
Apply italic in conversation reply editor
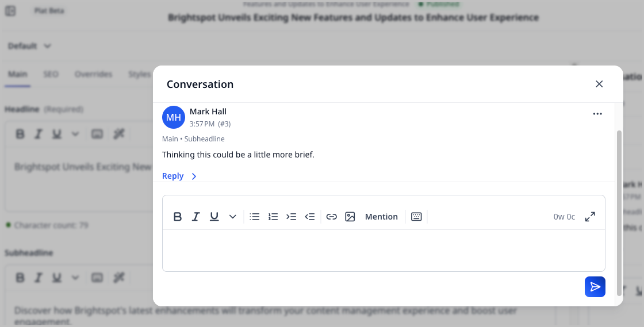tap(196, 217)
